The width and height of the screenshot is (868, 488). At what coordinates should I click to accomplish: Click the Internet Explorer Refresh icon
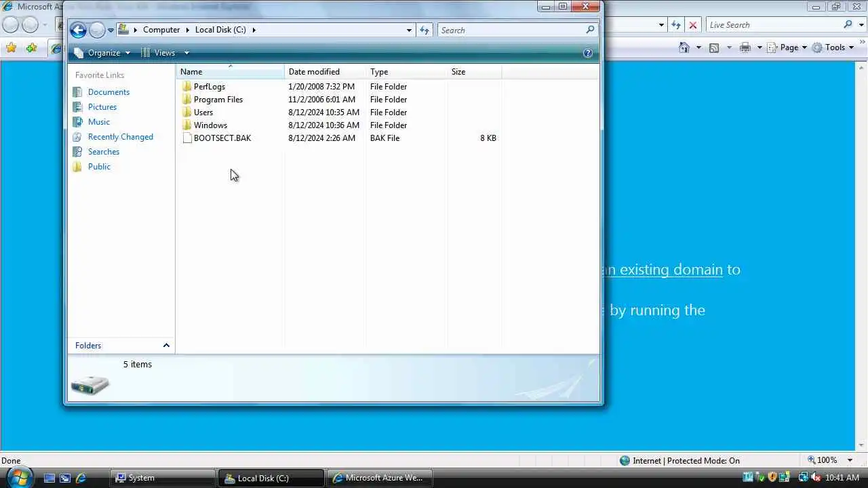point(676,25)
